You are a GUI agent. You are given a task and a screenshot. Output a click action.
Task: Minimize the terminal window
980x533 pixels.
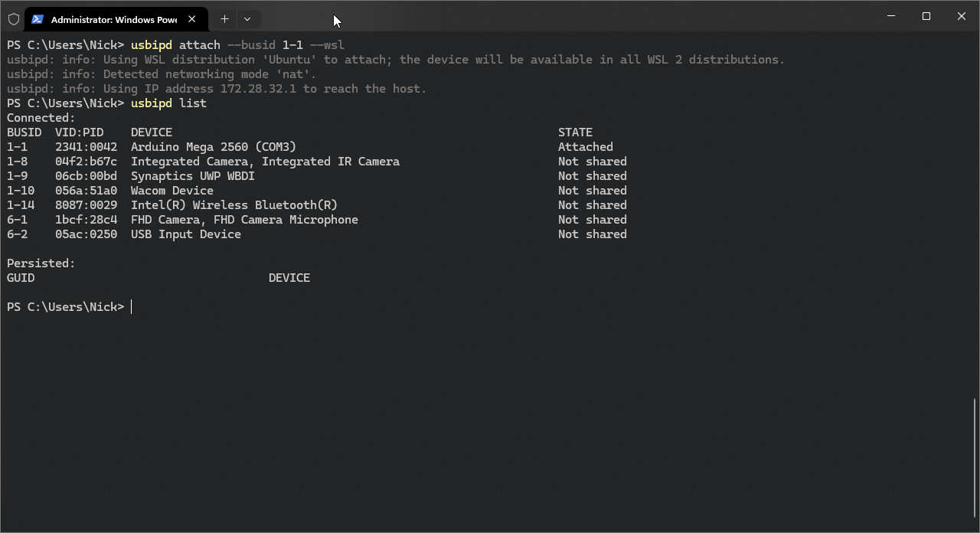(891, 16)
